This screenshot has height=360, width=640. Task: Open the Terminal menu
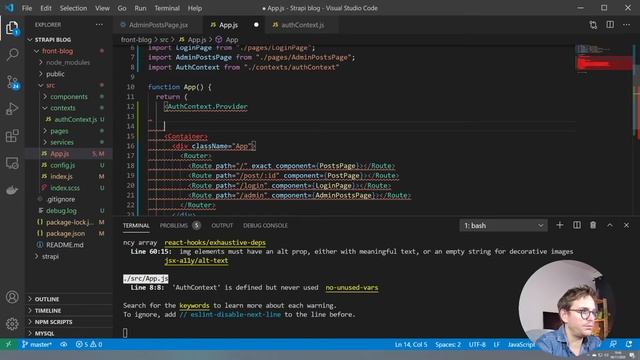click(x=167, y=8)
